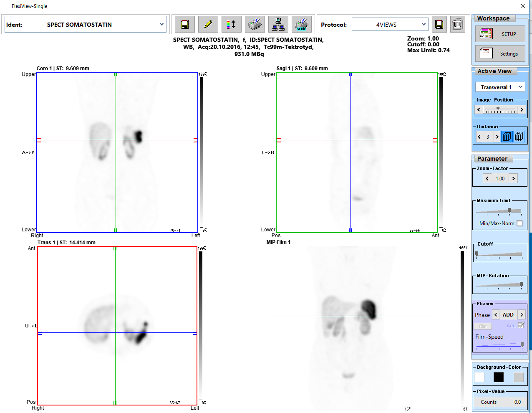Enable the Min/Max-Norm checkbox
The width and height of the screenshot is (532, 413).
click(519, 223)
